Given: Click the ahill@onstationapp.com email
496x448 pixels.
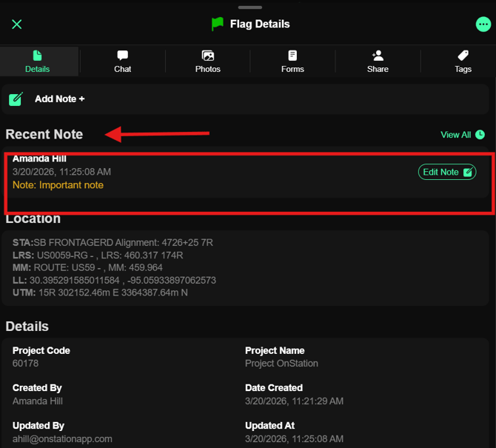Looking at the screenshot, I should [62, 438].
